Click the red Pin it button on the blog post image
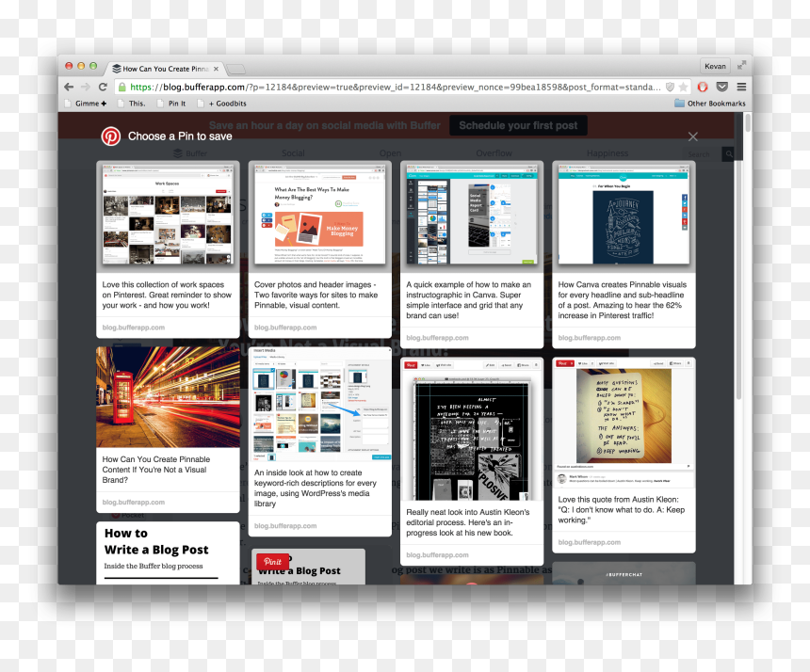 pos(272,562)
